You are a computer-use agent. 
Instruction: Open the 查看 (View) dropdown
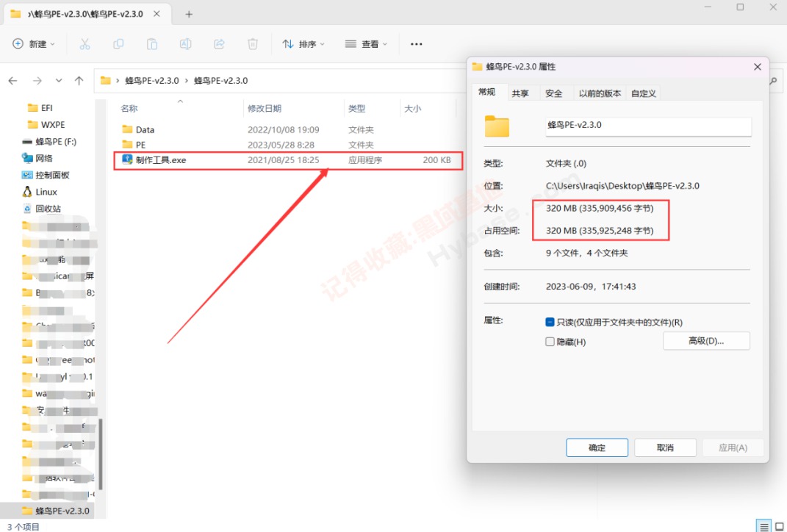coord(367,44)
